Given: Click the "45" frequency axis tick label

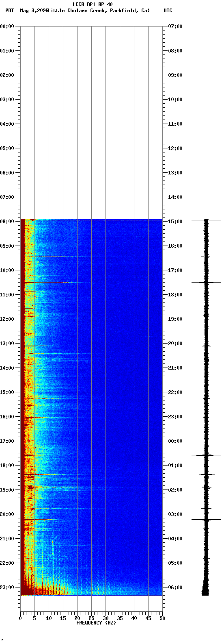Looking at the screenshot, I should tap(148, 619).
